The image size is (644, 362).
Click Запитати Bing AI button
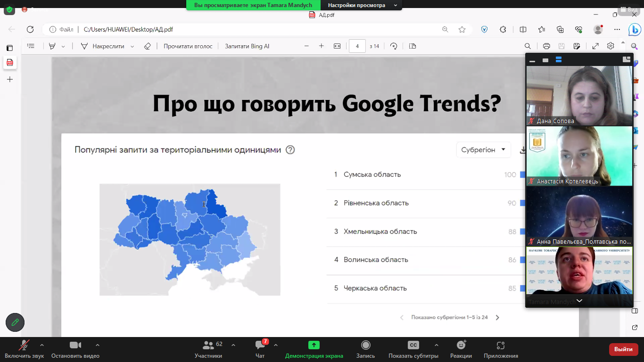(247, 46)
